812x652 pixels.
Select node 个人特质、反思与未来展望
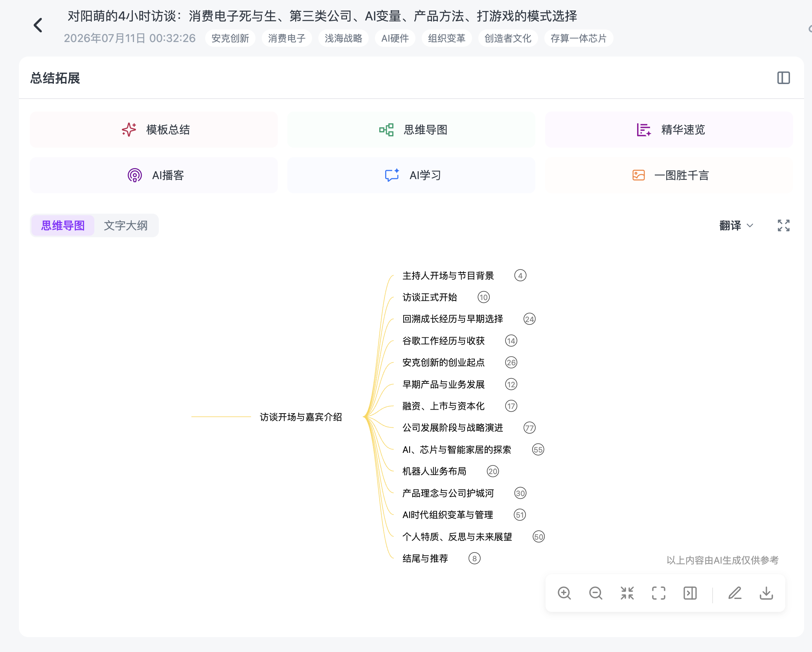[457, 537]
